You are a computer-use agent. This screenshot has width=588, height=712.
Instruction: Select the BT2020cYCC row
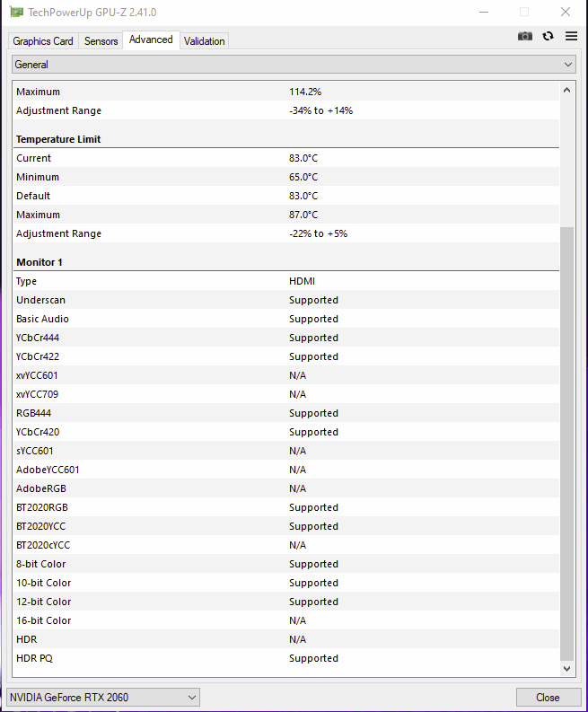286,545
